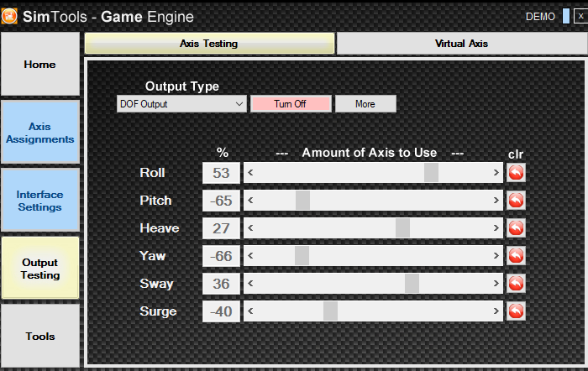Click the Heave slider thumb
The width and height of the screenshot is (588, 371).
tap(402, 228)
